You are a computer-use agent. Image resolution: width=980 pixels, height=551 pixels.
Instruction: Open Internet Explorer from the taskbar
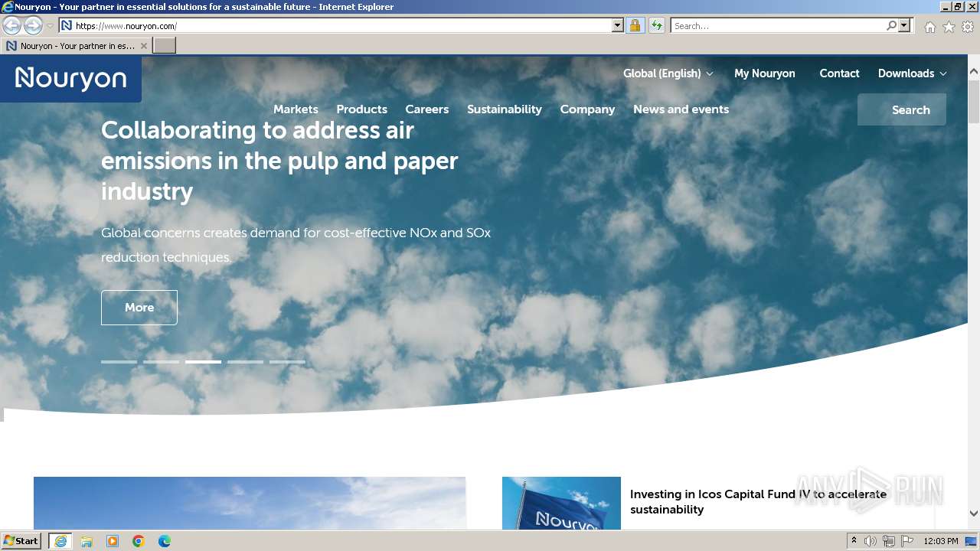tap(60, 541)
